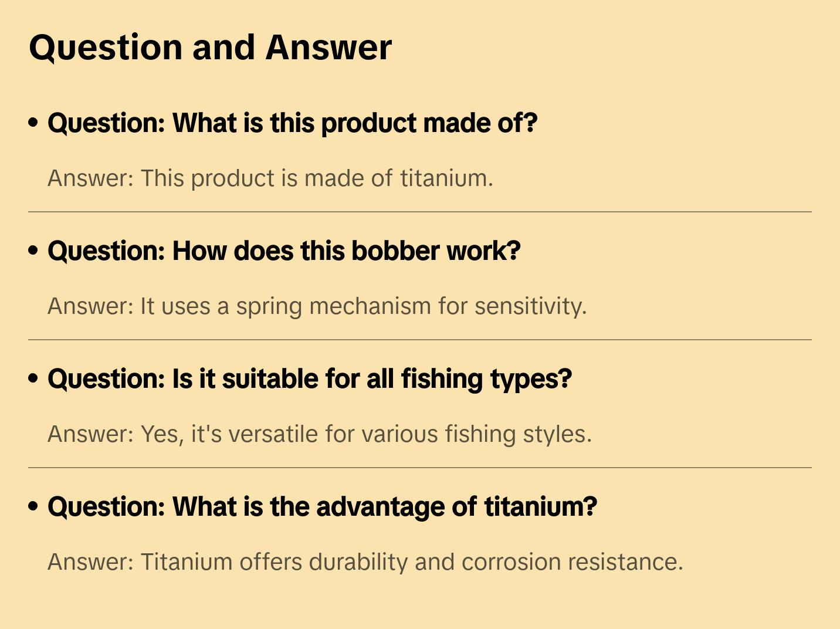The image size is (840, 629).
Task: Click the "Question and Answer" heading
Action: pyautogui.click(x=210, y=48)
